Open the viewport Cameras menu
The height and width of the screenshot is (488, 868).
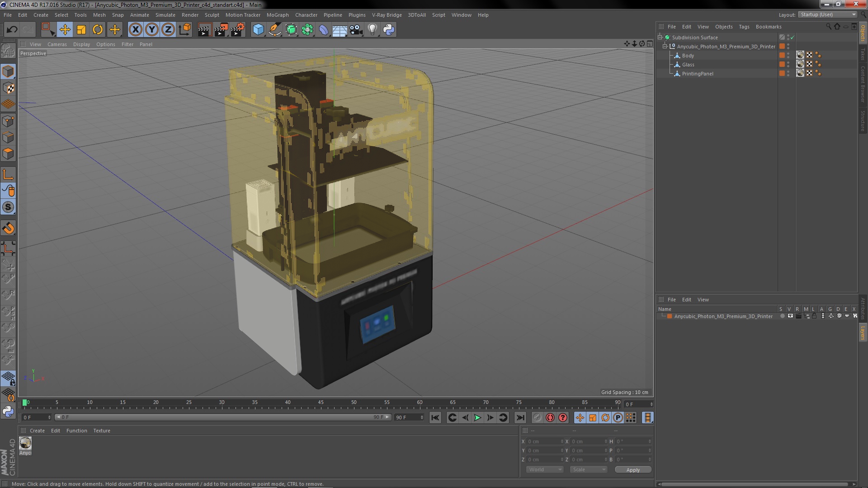(57, 44)
